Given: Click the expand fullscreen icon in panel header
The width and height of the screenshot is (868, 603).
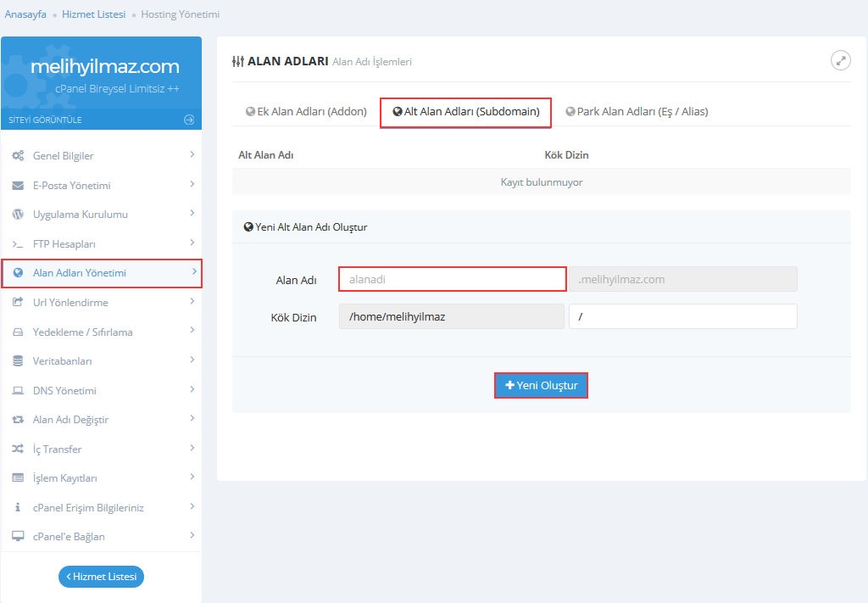Looking at the screenshot, I should (840, 60).
